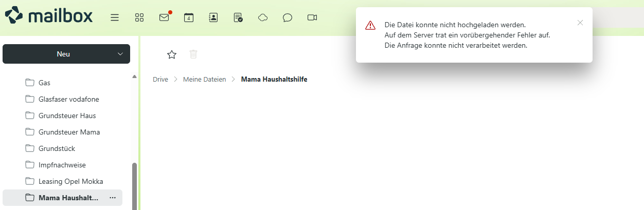This screenshot has height=210, width=644.
Task: Select the Leasing Opel Mokka folder
Action: point(70,181)
